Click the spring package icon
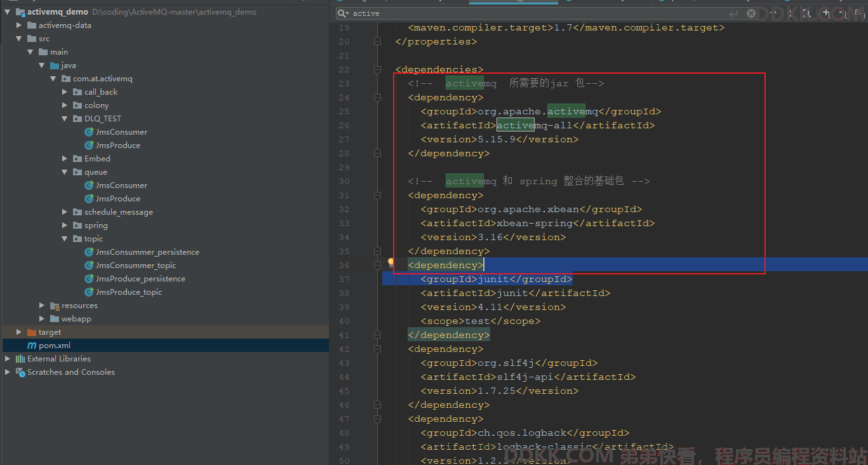 click(x=78, y=226)
